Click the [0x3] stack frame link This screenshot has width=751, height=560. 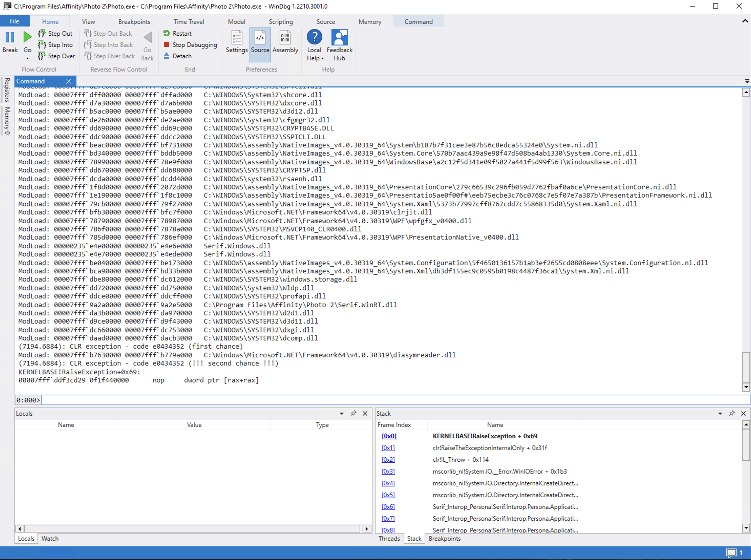point(388,471)
